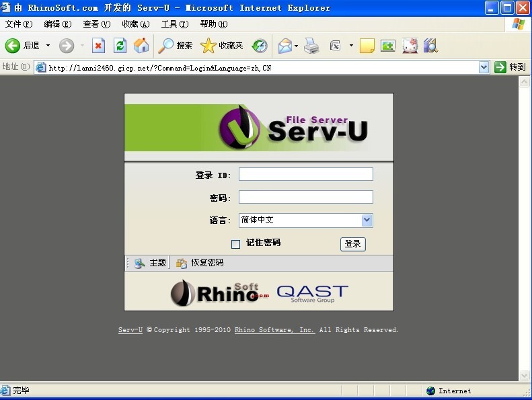532x400 pixels.
Task: Open the Serv-U footer link
Action: [x=130, y=330]
